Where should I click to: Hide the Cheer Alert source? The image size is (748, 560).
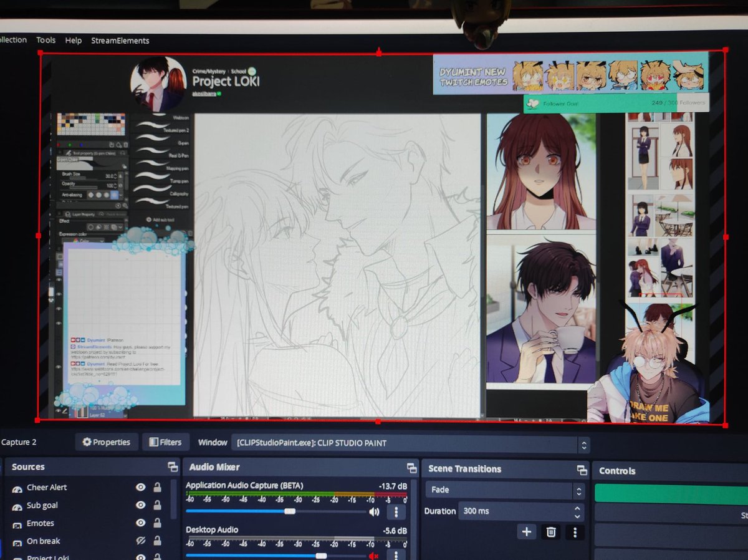[141, 487]
